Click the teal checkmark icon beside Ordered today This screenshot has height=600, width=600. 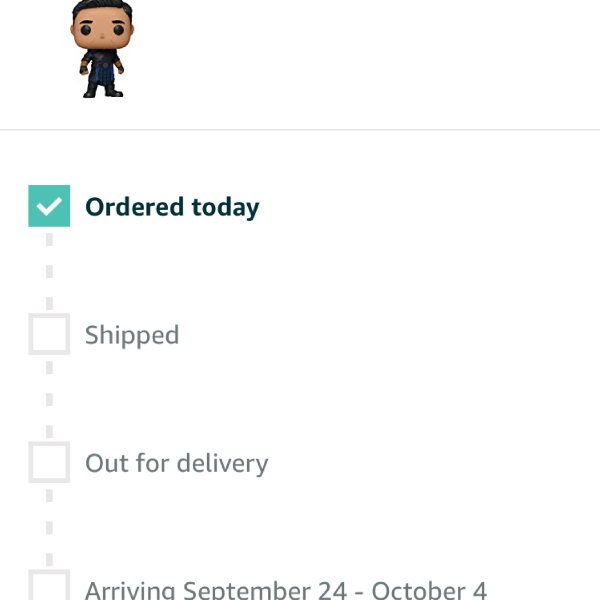pyautogui.click(x=49, y=206)
